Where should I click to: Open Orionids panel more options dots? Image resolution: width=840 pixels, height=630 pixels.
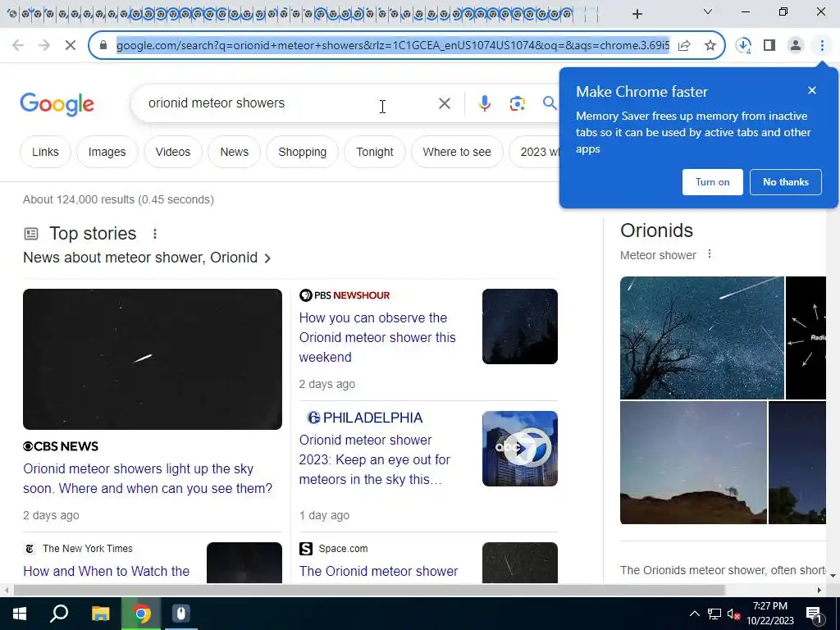coord(710,254)
